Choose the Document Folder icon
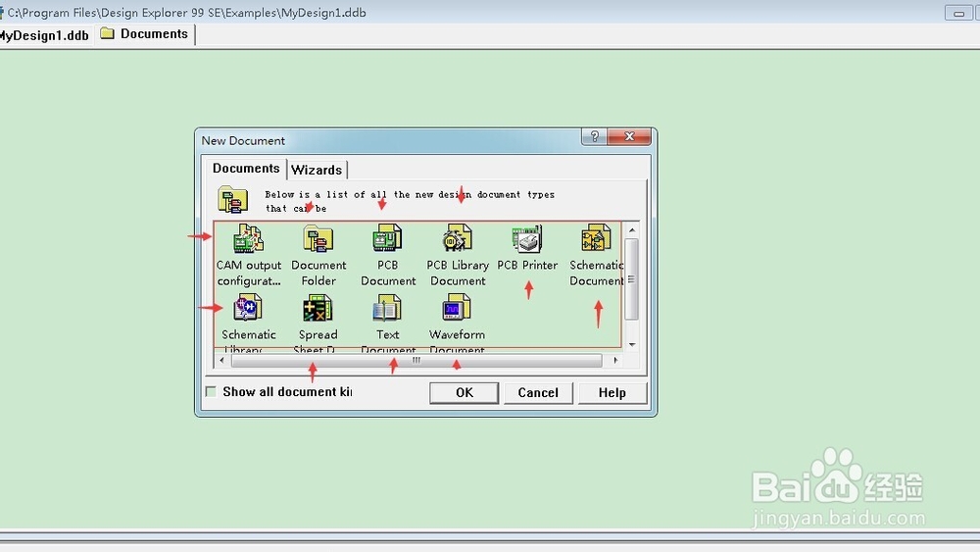This screenshot has width=980, height=552. (x=318, y=239)
